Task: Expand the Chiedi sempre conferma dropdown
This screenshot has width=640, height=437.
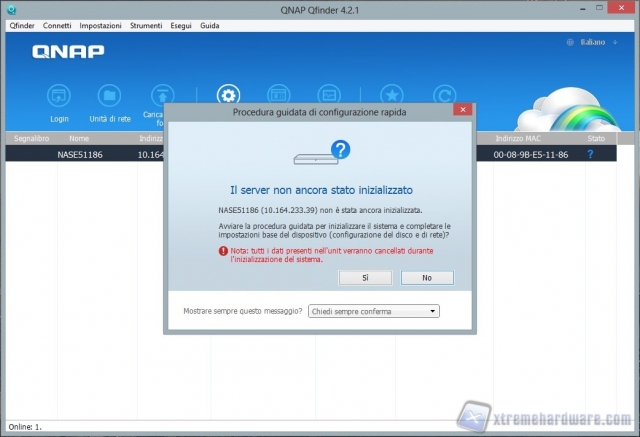Action: tap(374, 311)
